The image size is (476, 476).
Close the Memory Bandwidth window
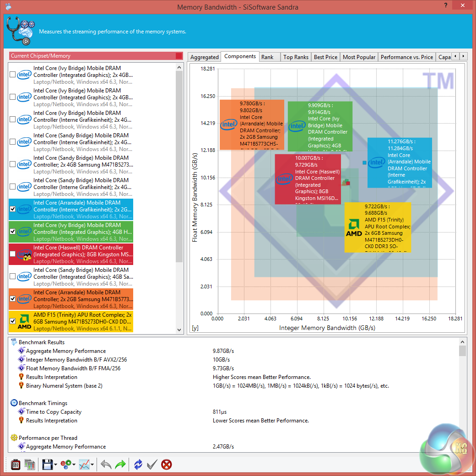(x=462, y=5)
